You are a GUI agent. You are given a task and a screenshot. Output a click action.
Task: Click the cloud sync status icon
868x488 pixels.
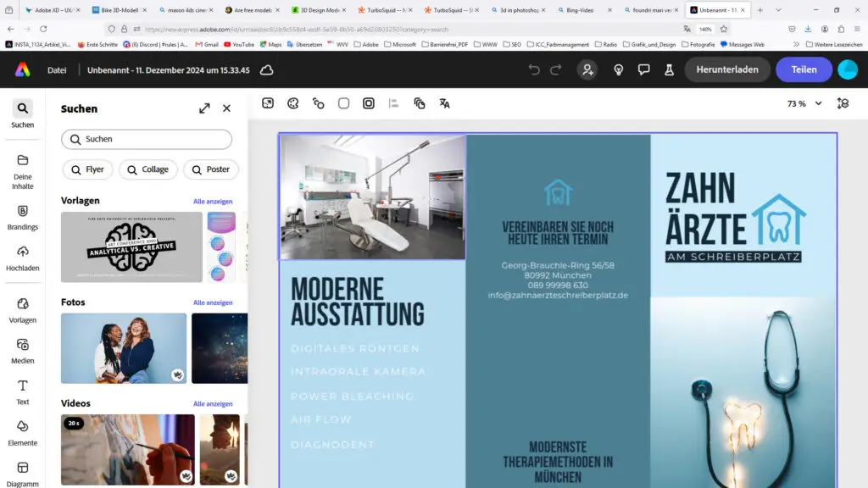click(x=267, y=70)
